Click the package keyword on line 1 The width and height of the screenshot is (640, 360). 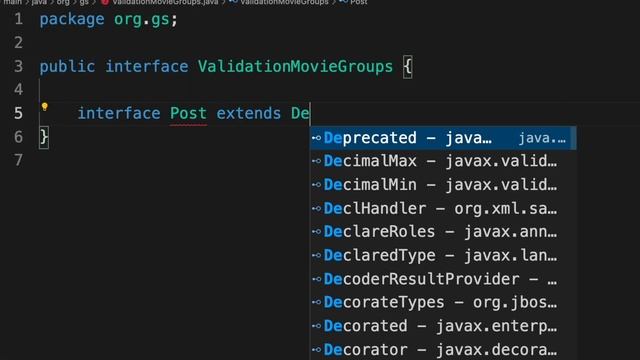(x=72, y=20)
